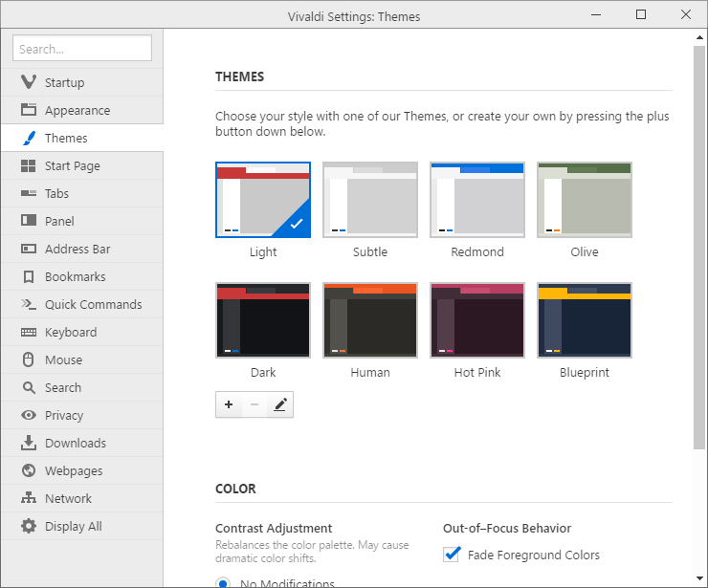Pick the Human theme thumbnail

[370, 320]
